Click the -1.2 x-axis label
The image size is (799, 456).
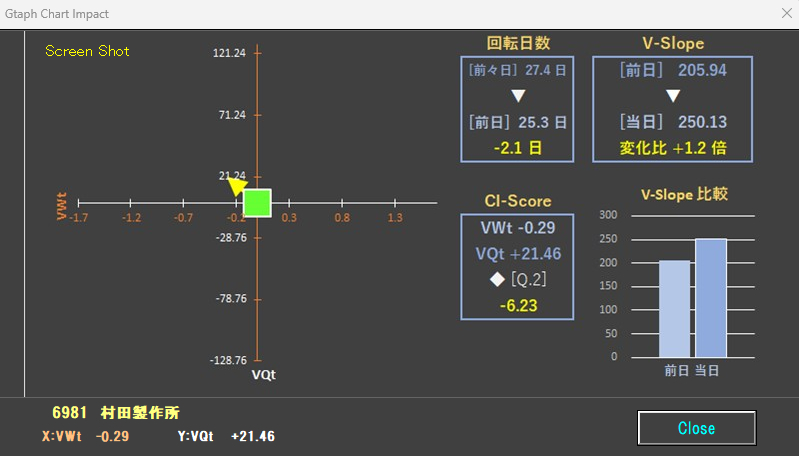(x=131, y=218)
